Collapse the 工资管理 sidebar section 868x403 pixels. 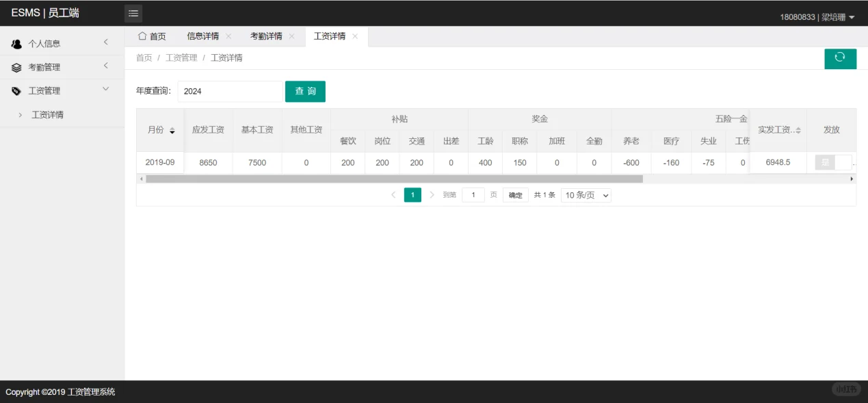(x=105, y=89)
